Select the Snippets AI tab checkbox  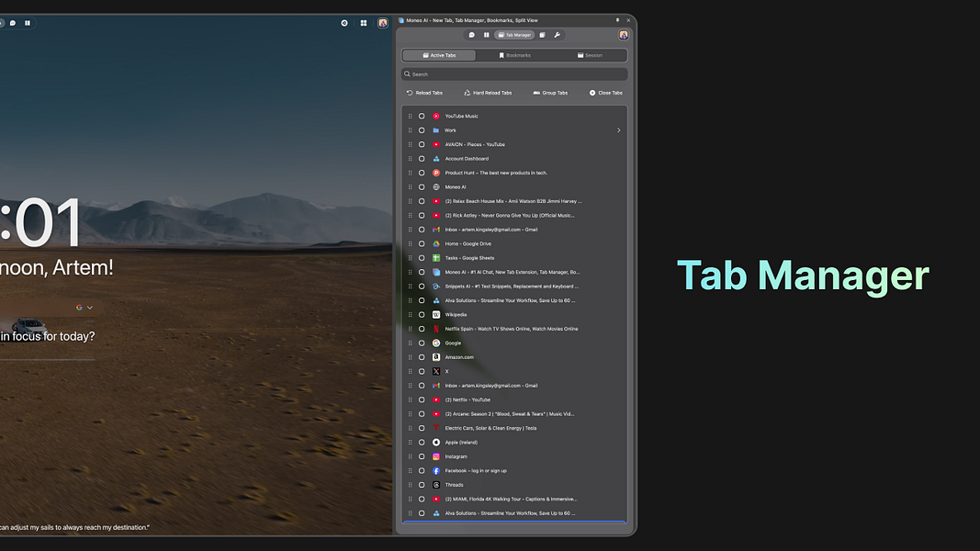(422, 287)
